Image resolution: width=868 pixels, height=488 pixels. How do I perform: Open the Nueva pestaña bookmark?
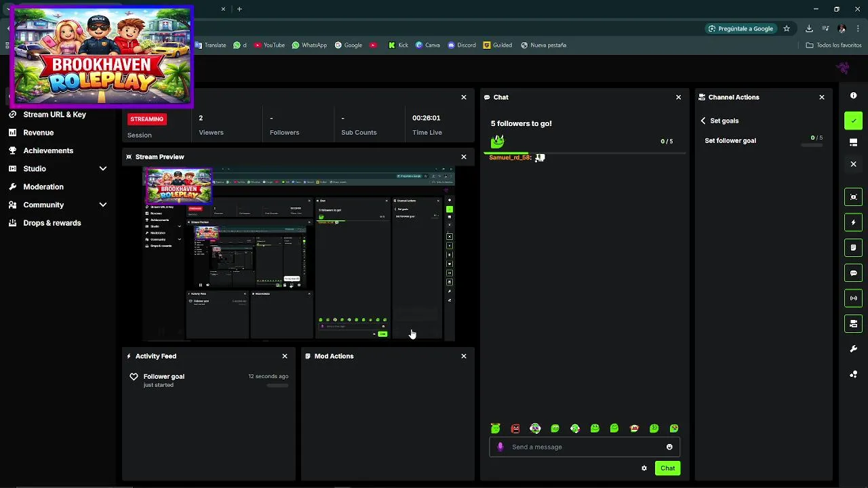pos(544,45)
